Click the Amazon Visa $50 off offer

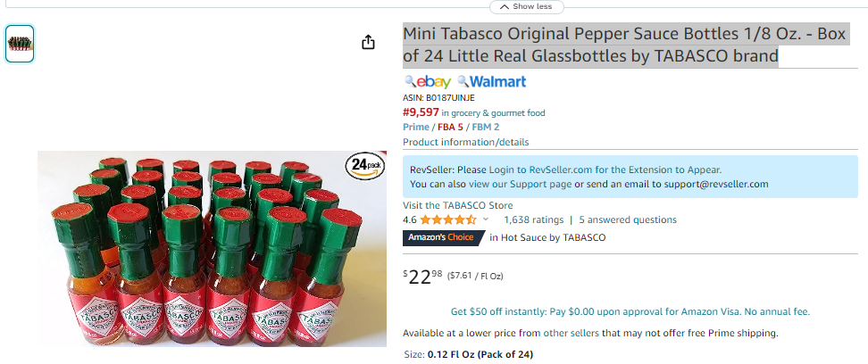[630, 311]
